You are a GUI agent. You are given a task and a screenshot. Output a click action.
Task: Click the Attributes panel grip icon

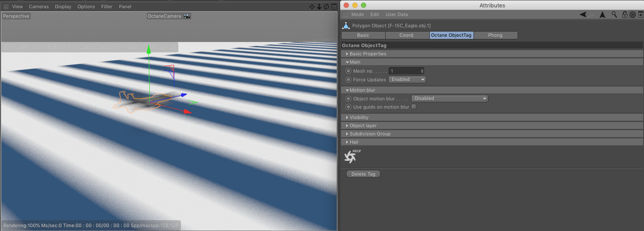click(x=345, y=14)
